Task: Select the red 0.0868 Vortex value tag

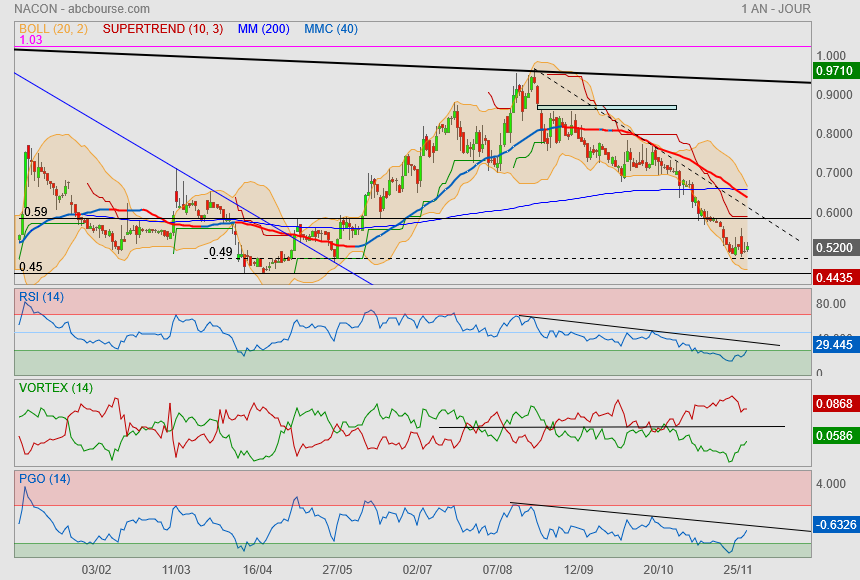Action: click(x=834, y=403)
